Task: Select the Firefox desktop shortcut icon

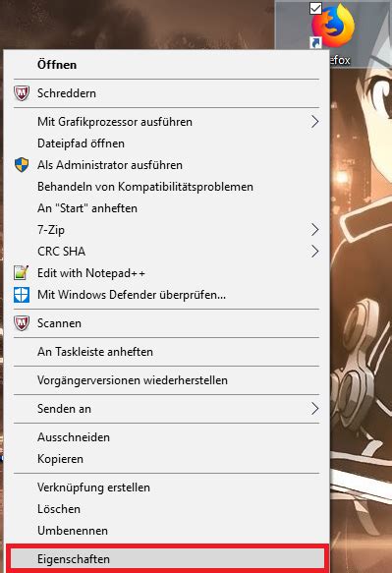Action: pyautogui.click(x=333, y=25)
